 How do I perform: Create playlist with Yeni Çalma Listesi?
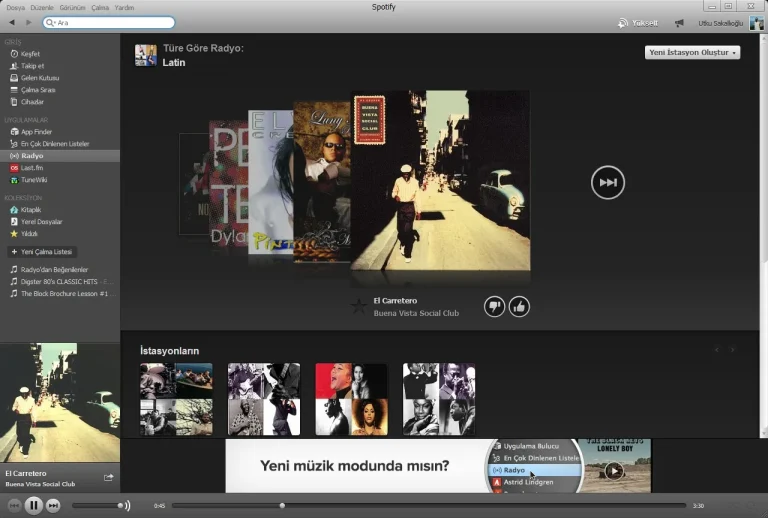[42, 252]
